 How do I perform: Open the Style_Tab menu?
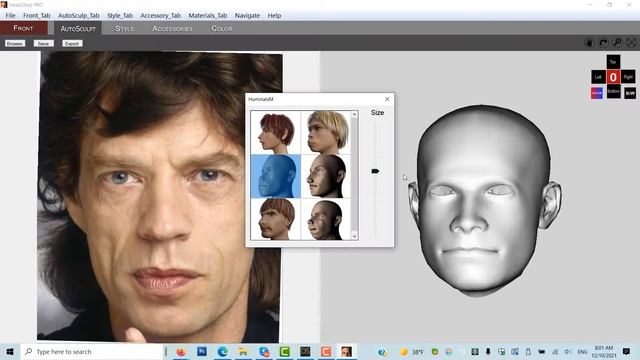(x=120, y=16)
